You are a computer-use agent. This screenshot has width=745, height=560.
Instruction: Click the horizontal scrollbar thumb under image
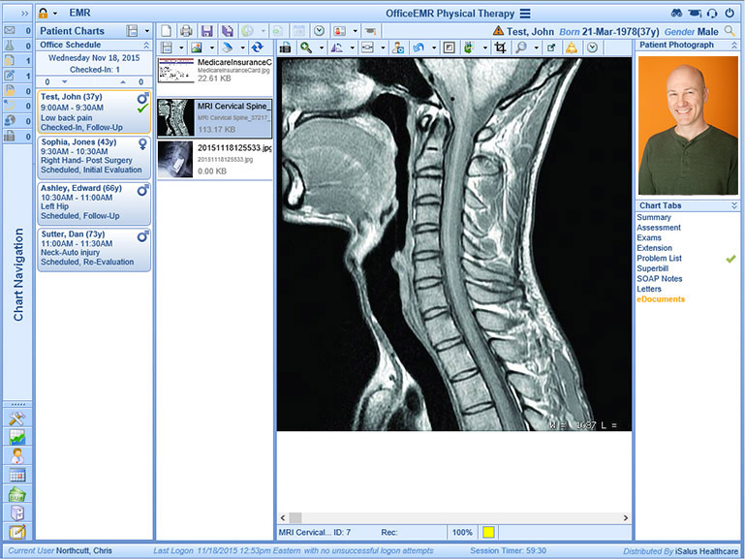[x=295, y=517]
